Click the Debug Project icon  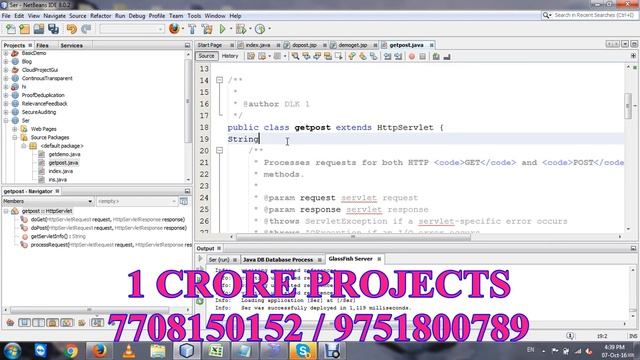tap(241, 29)
